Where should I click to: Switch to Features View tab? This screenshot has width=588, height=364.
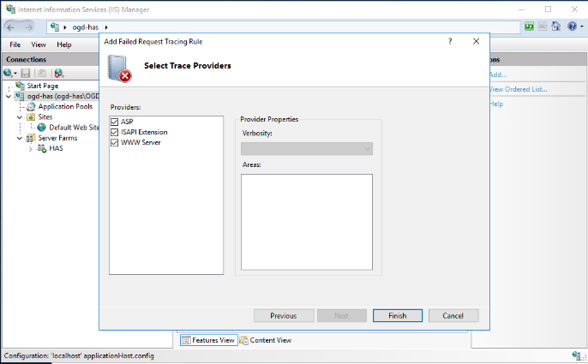[208, 340]
